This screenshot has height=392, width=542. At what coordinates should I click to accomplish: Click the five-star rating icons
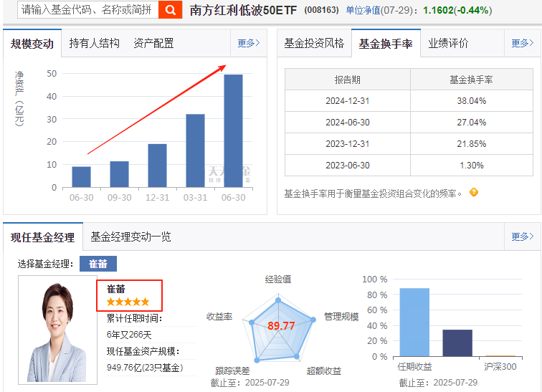(128, 302)
